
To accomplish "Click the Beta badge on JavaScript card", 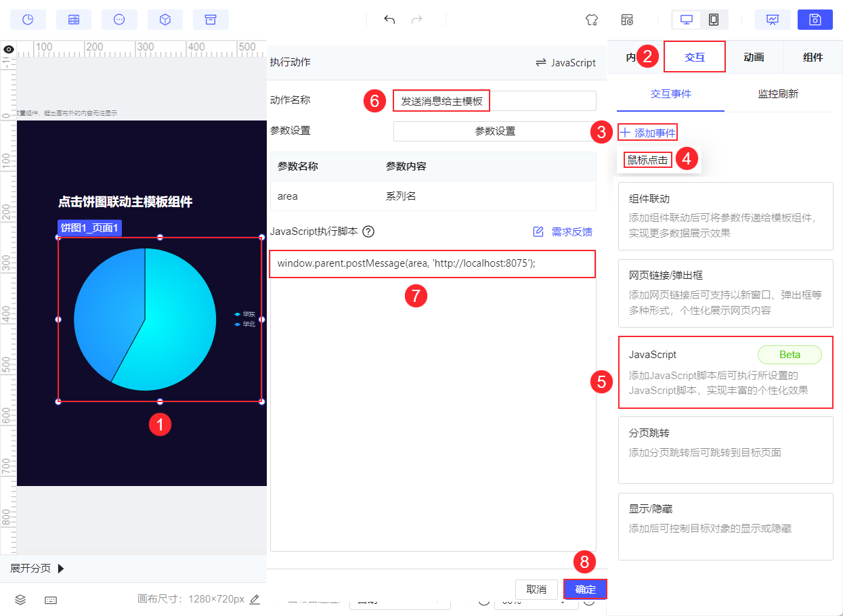I will click(x=790, y=355).
